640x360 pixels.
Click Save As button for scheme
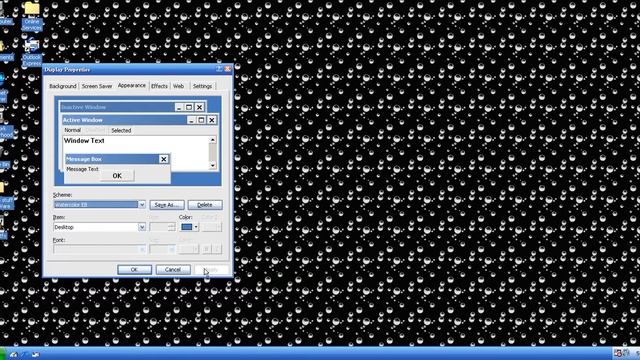pyautogui.click(x=167, y=205)
